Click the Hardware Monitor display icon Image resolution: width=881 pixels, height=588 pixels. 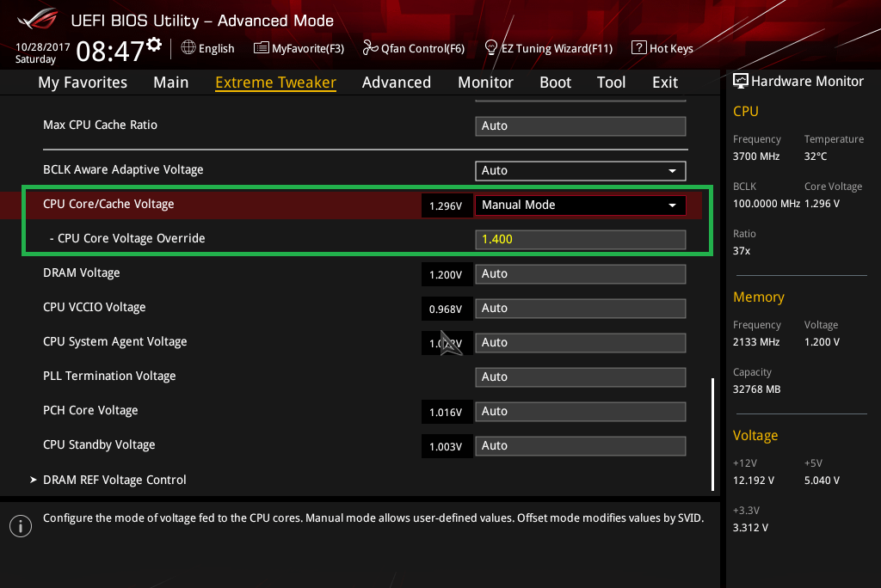[741, 81]
